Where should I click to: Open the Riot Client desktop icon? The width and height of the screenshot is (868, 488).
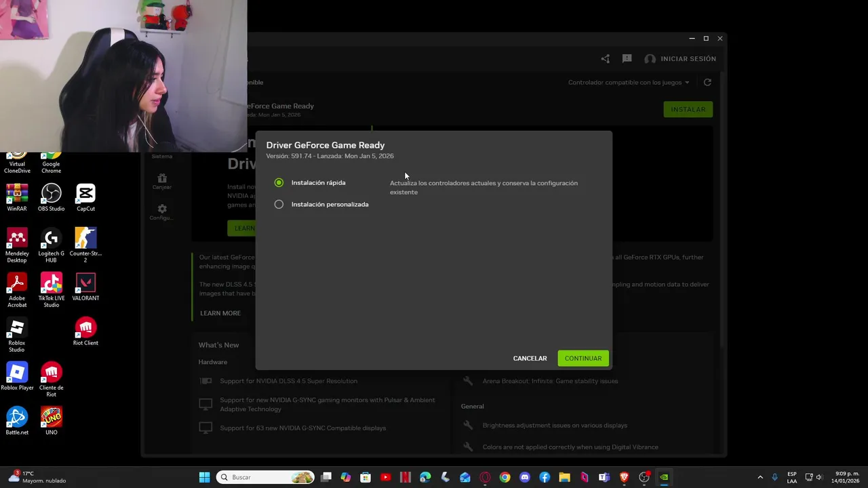click(x=85, y=332)
